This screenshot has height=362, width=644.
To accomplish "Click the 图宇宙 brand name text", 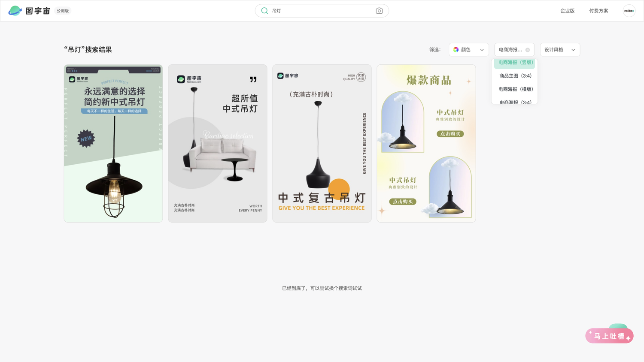I will click(38, 11).
